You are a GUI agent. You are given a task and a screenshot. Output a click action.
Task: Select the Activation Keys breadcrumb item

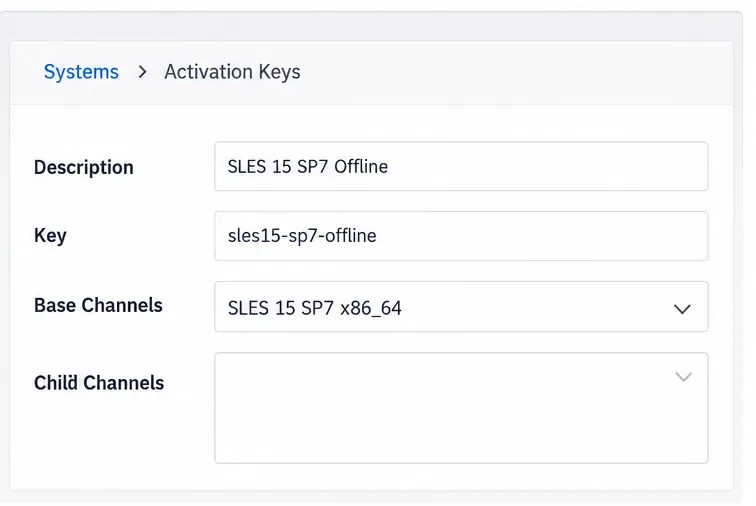tap(232, 72)
